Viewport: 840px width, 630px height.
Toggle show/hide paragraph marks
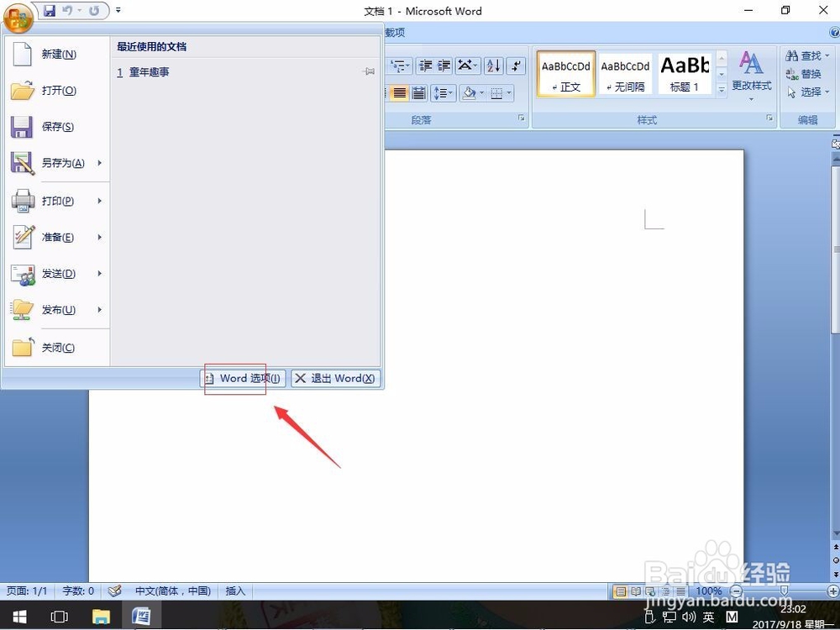point(517,66)
